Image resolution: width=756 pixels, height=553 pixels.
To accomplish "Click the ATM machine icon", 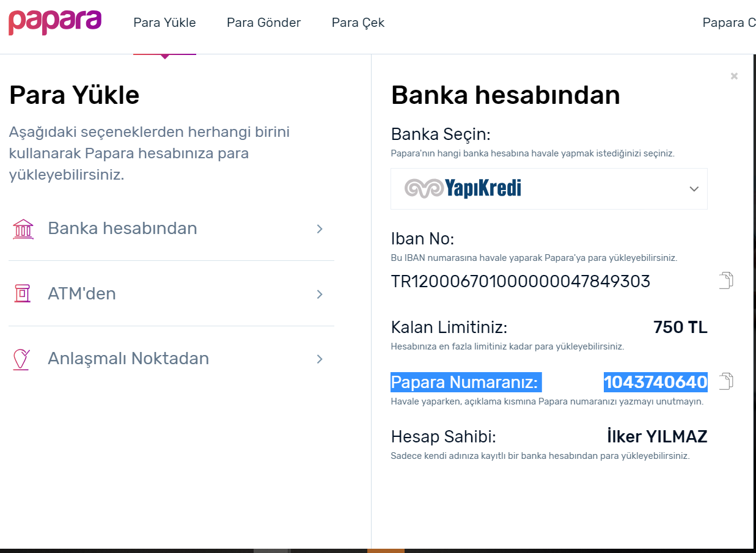I will [x=23, y=294].
